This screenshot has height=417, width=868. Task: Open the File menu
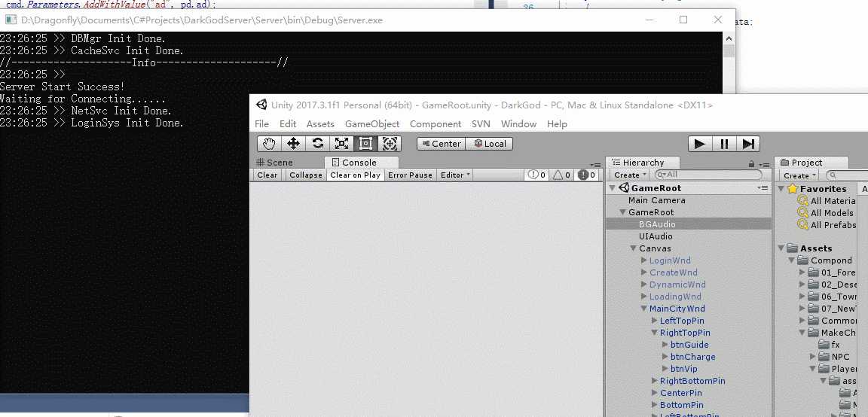[x=262, y=124]
